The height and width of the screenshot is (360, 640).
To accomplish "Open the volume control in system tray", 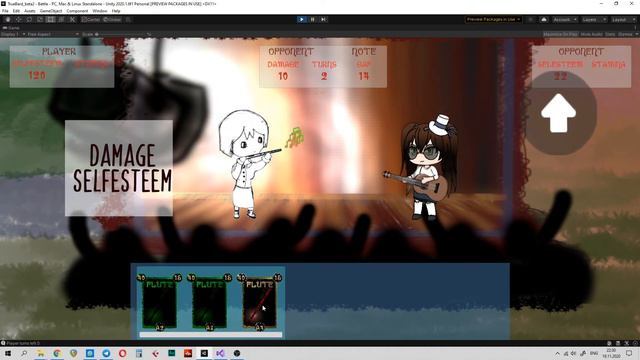I will 574,353.
